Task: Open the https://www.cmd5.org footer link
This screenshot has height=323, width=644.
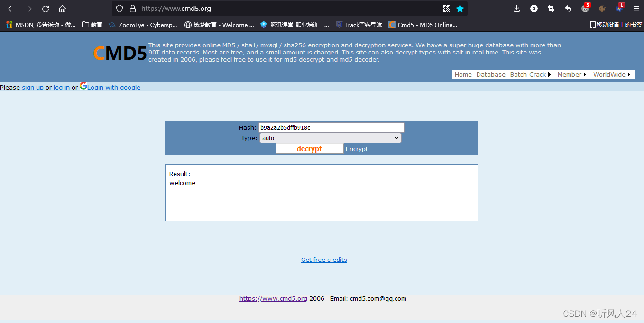Action: pyautogui.click(x=273, y=298)
